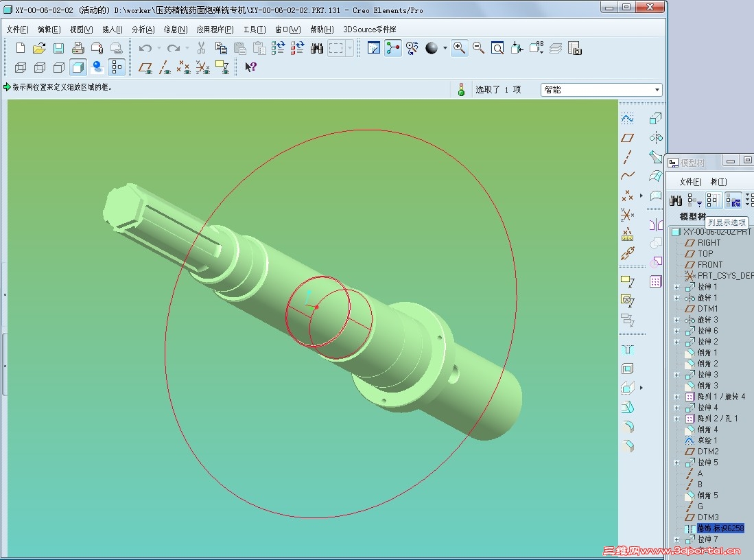
Task: Expand the 拉伸 3 feature node
Action: (676, 375)
